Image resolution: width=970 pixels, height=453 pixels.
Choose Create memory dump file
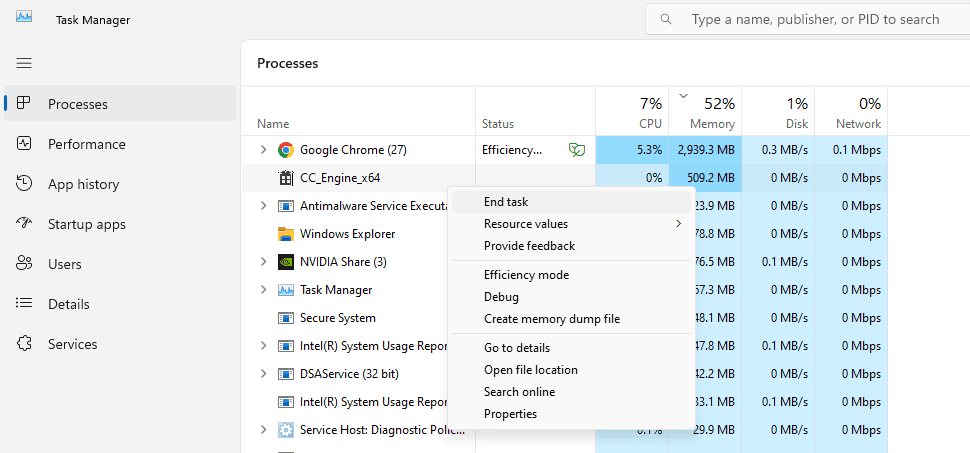coord(571,319)
